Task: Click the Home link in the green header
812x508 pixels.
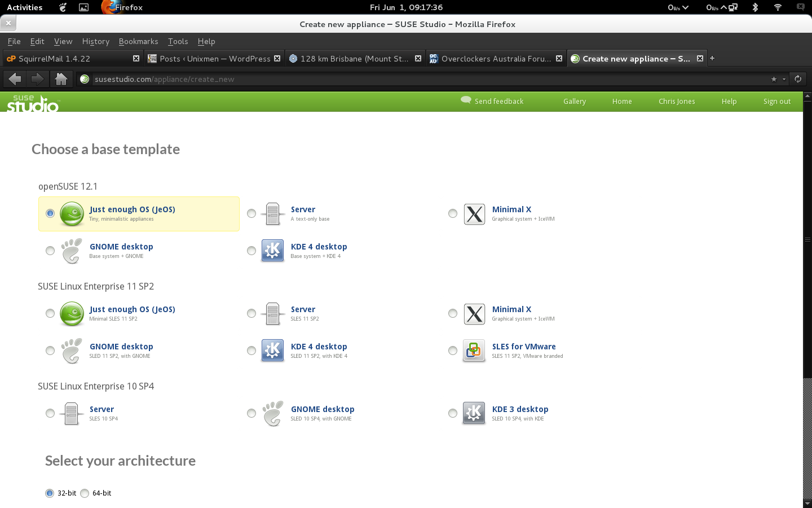Action: click(x=622, y=102)
